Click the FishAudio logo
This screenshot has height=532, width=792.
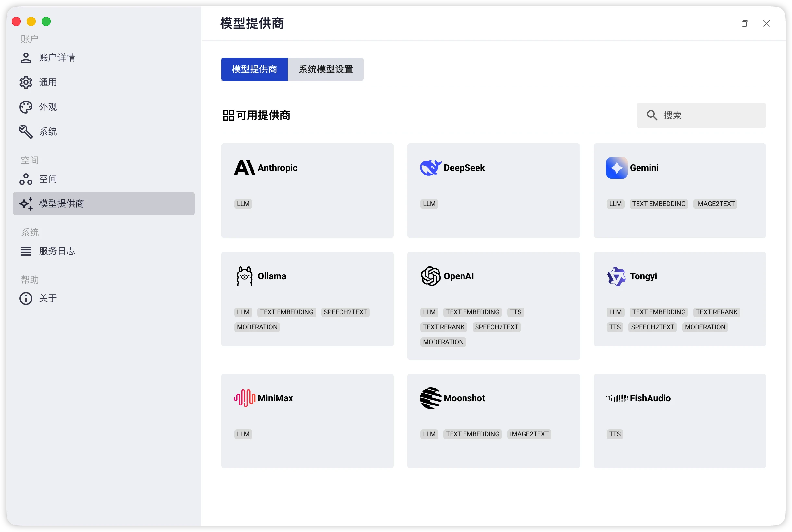click(616, 398)
